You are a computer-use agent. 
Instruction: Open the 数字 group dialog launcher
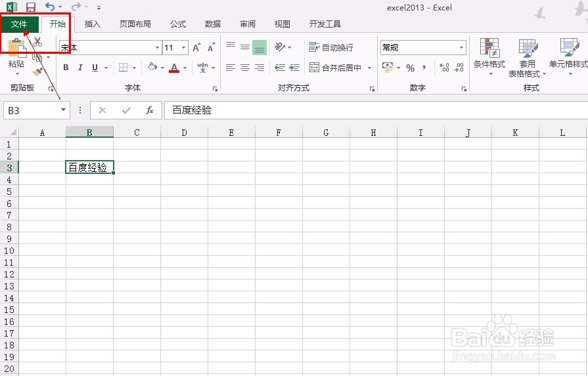(x=464, y=89)
